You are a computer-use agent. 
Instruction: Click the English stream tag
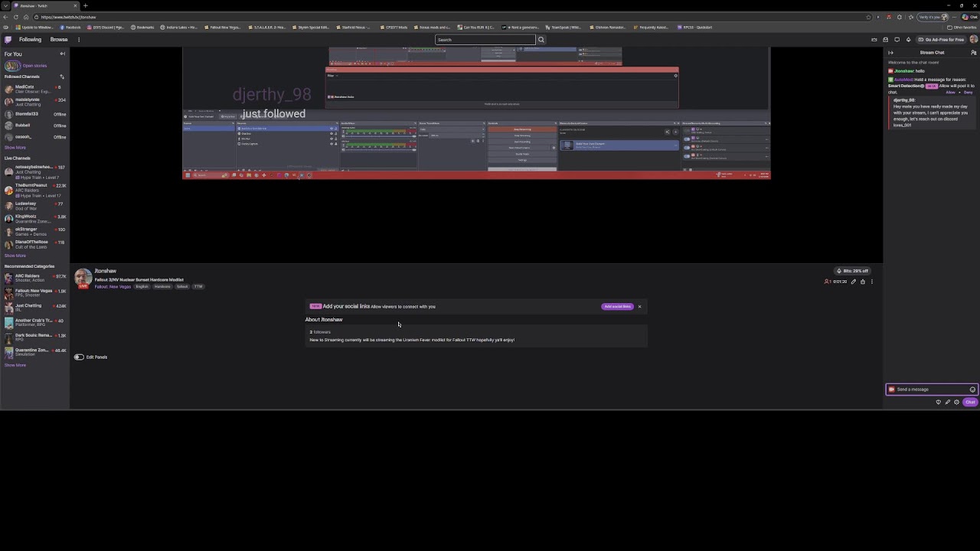coord(142,287)
